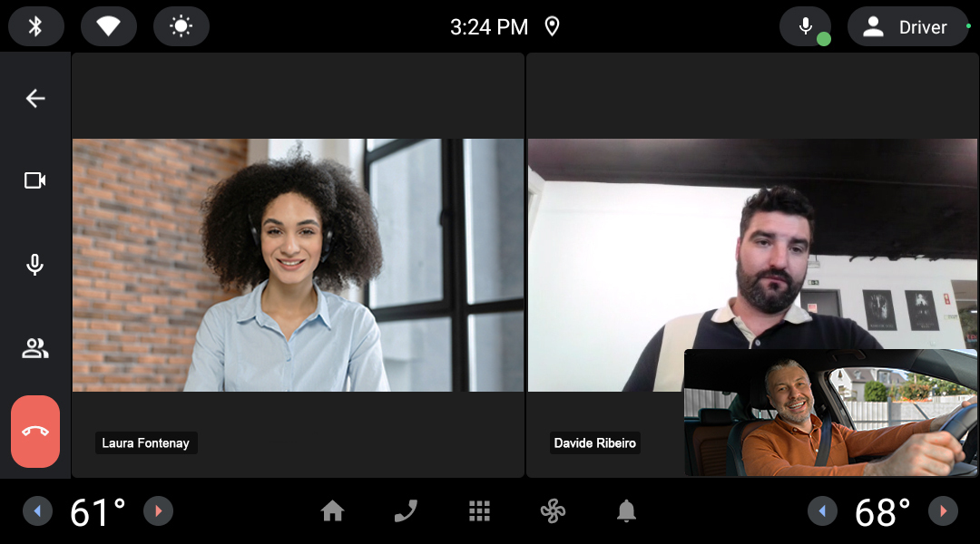Decrease the right temperature from 68°
The image size is (980, 544).
(822, 511)
